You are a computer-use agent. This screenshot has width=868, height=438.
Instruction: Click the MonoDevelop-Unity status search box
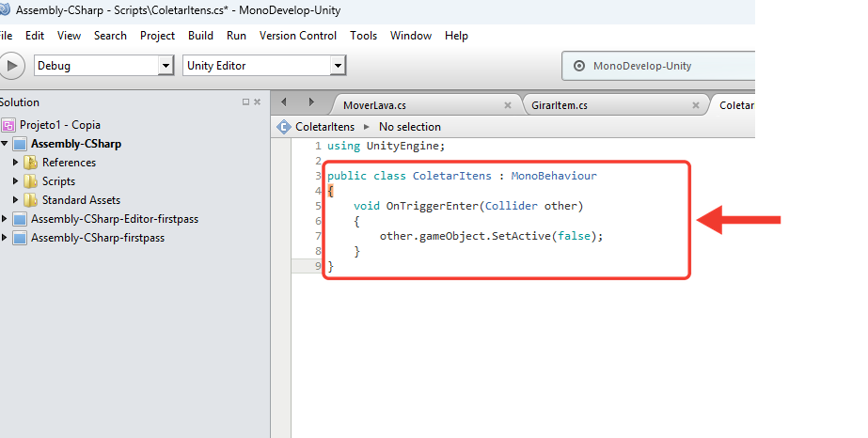click(x=658, y=66)
